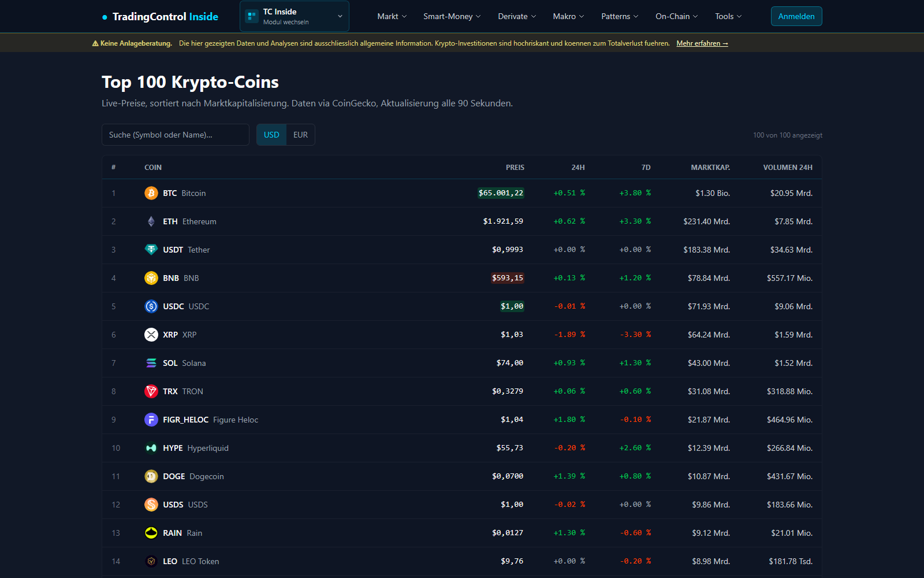The image size is (924, 578).
Task: Click the XRP 24h change -1.89 %
Action: click(569, 335)
